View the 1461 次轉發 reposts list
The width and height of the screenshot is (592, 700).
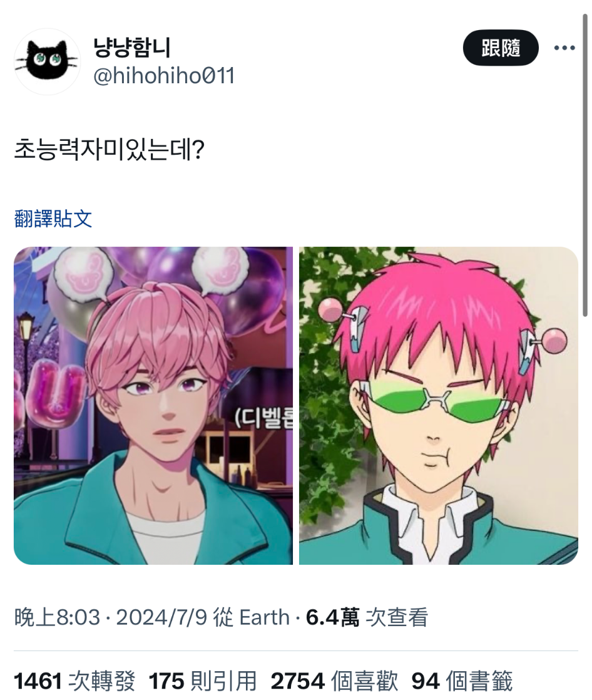(74, 681)
